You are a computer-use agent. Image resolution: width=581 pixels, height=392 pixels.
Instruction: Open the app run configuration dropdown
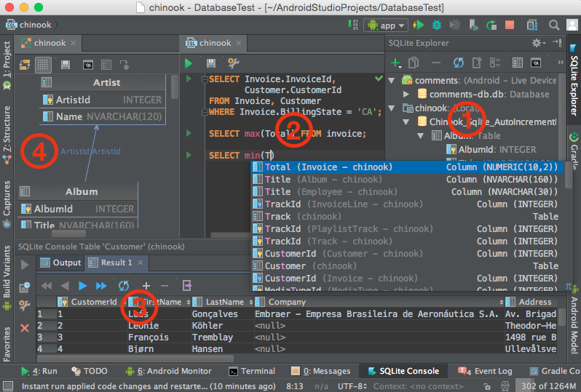[x=386, y=25]
